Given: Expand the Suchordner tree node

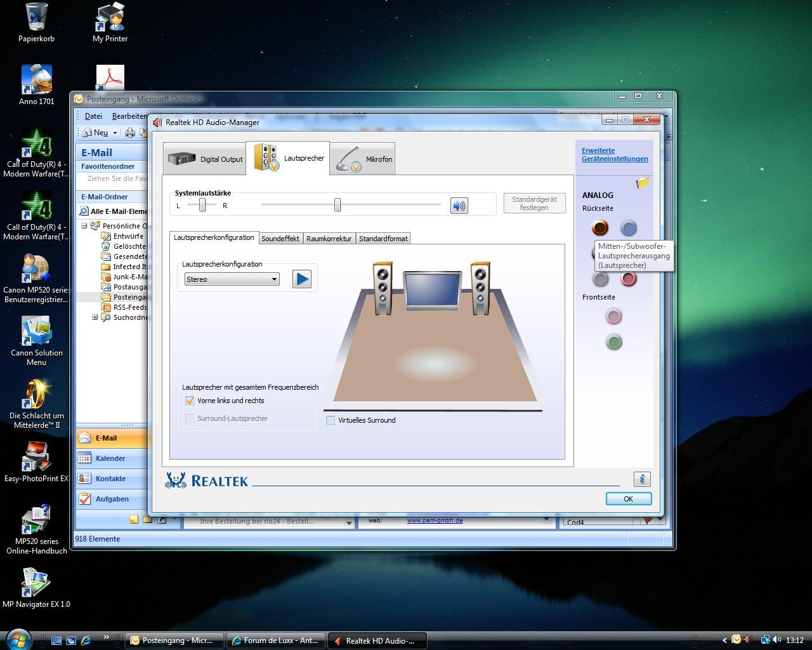Looking at the screenshot, I should [x=95, y=317].
